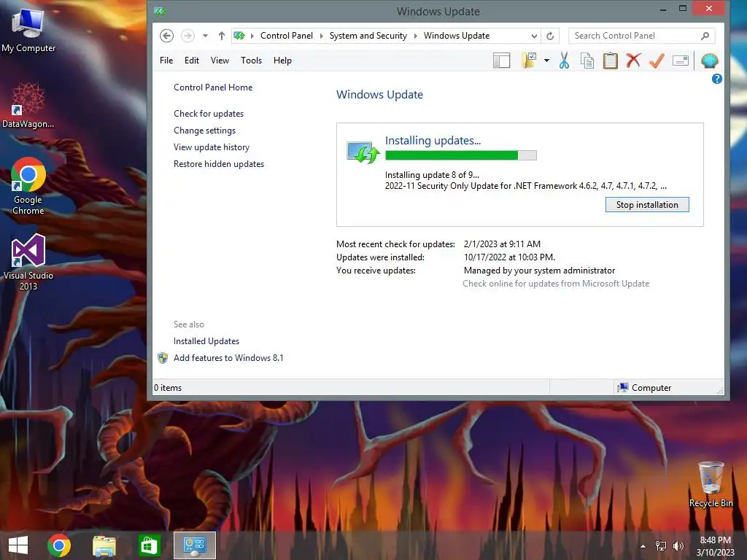Launch Chrome from the taskbar
This screenshot has width=747, height=560.
(59, 545)
